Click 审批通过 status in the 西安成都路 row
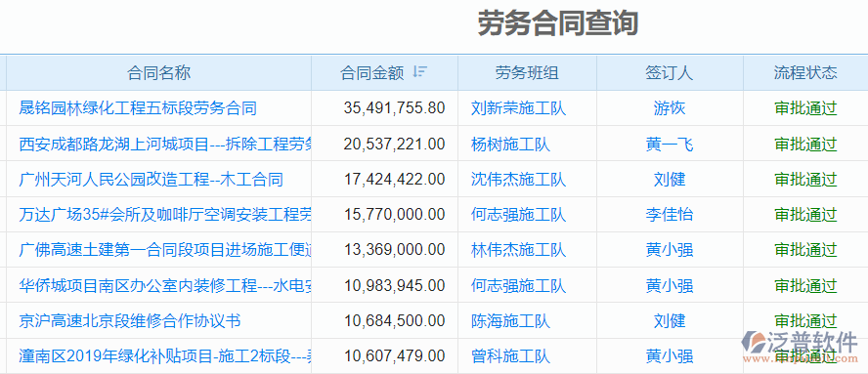The height and width of the screenshot is (374, 868). 805,145
